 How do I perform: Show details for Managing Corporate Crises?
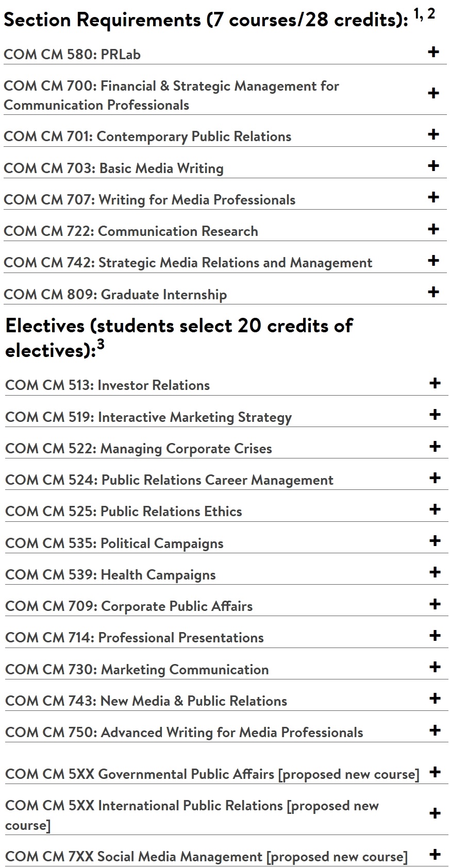click(435, 446)
